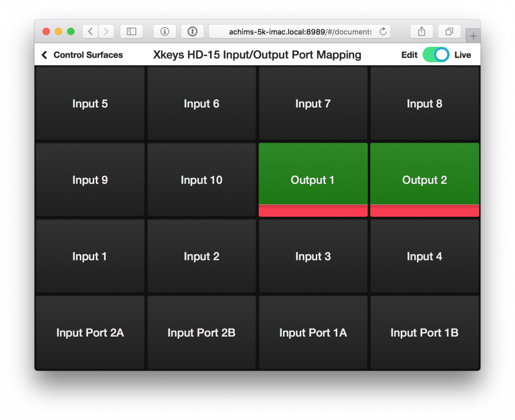Tap the Input 4 button
This screenshot has width=515, height=420.
pyautogui.click(x=425, y=256)
